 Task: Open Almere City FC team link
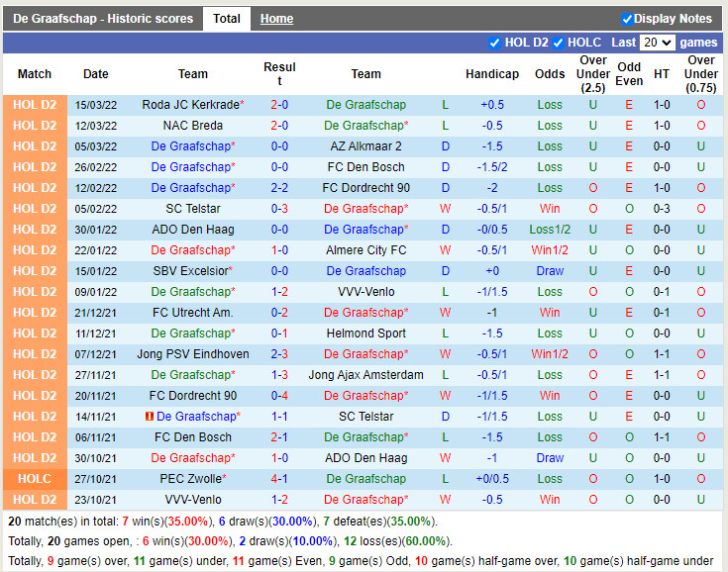[x=365, y=250]
